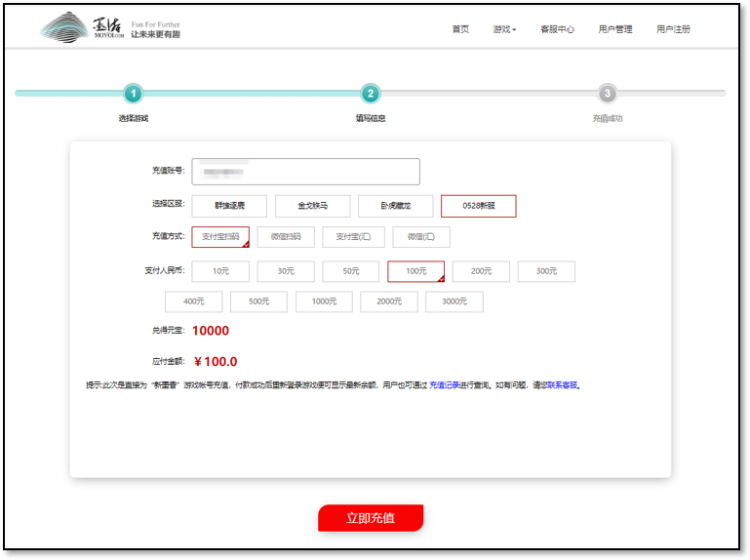The height and width of the screenshot is (560, 750).
Task: Click step 3 circle in progress bar
Action: point(608,94)
